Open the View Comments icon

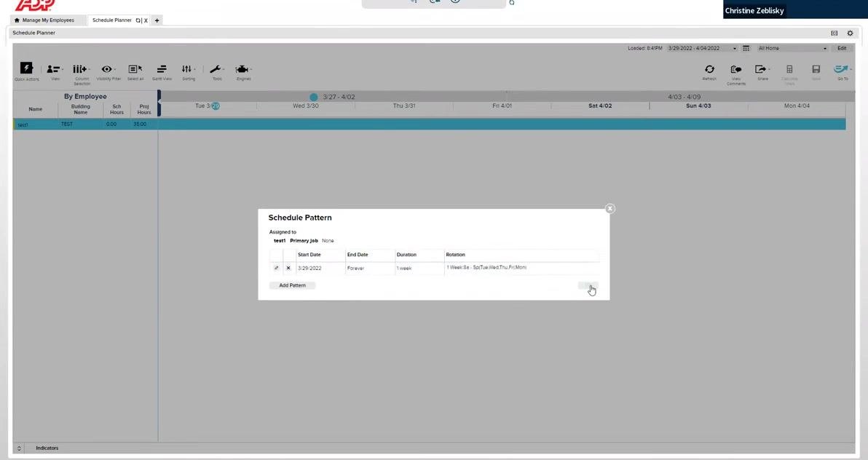click(x=735, y=69)
